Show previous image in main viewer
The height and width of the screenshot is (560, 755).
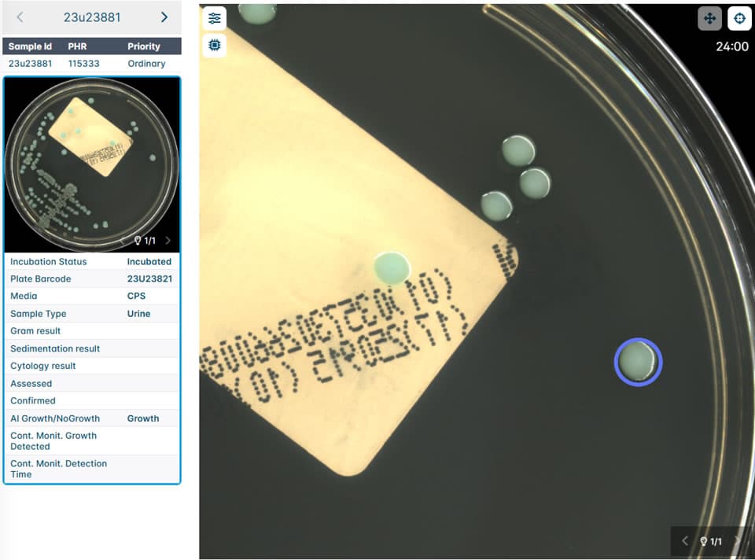click(684, 541)
